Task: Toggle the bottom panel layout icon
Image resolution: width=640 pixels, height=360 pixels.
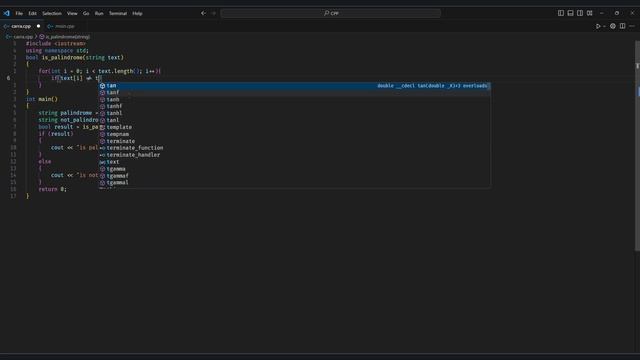Action: click(x=570, y=13)
